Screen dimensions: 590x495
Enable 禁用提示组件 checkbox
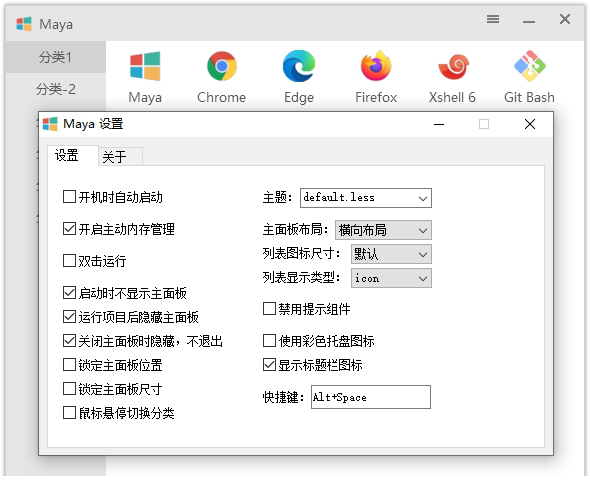pos(269,308)
